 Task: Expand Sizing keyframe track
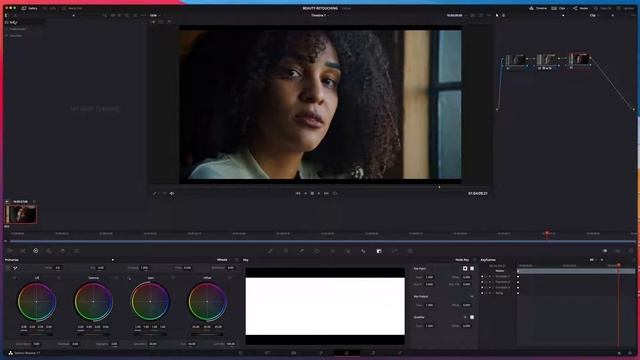[493, 293]
